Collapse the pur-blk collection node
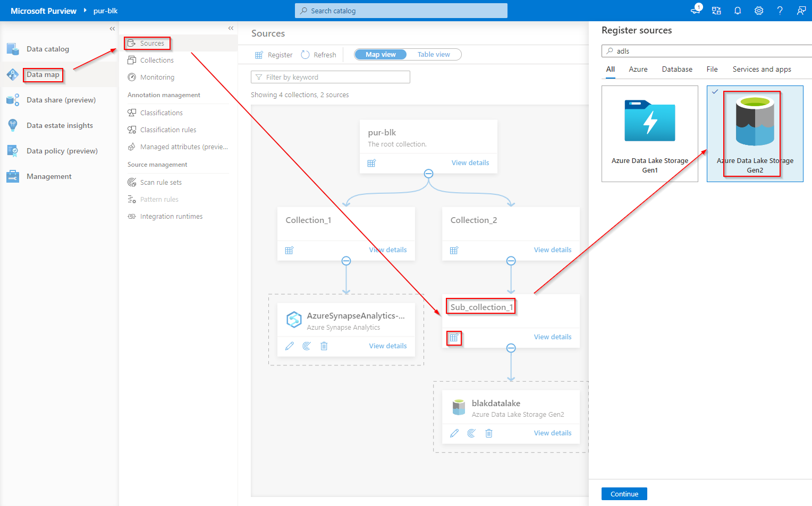812x506 pixels. pyautogui.click(x=429, y=174)
